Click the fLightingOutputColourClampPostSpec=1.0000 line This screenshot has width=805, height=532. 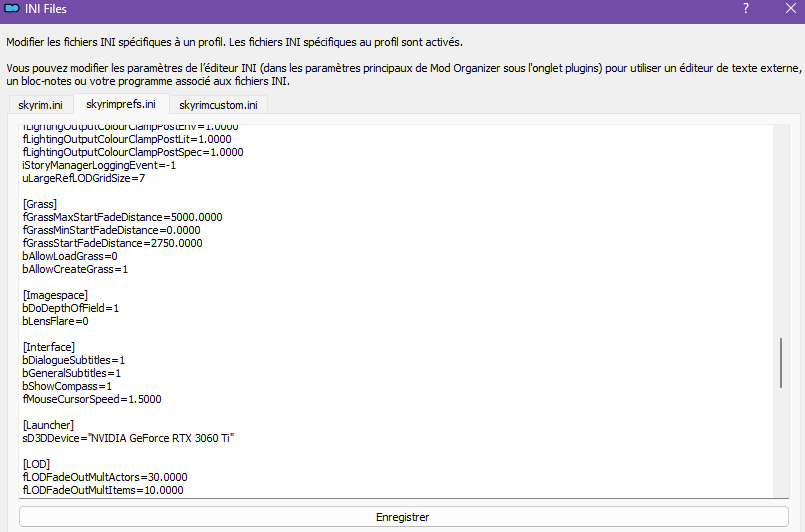pos(133,152)
